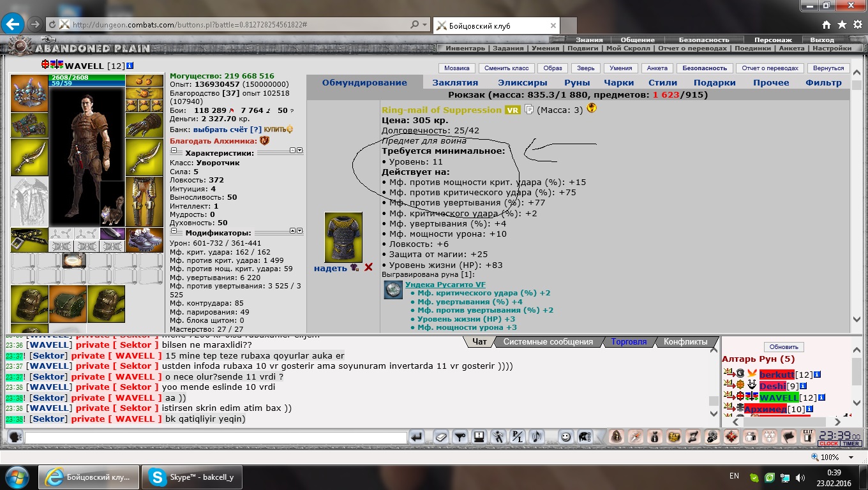Click the helmet slot on character doll
The height and width of the screenshot is (490, 868).
point(29,93)
